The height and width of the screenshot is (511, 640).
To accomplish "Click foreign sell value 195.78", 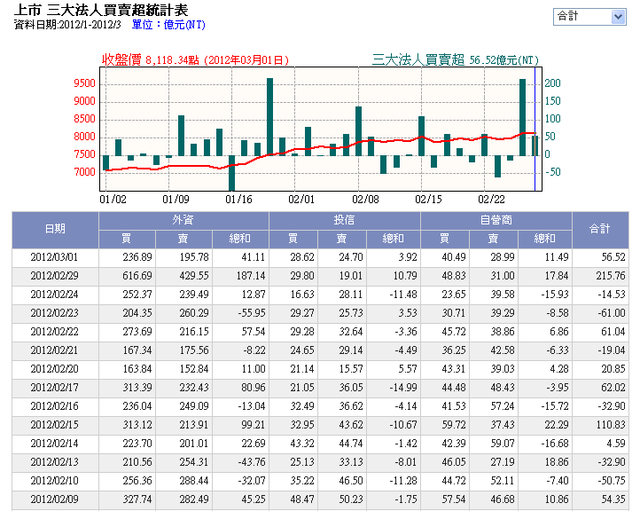I will [194, 258].
